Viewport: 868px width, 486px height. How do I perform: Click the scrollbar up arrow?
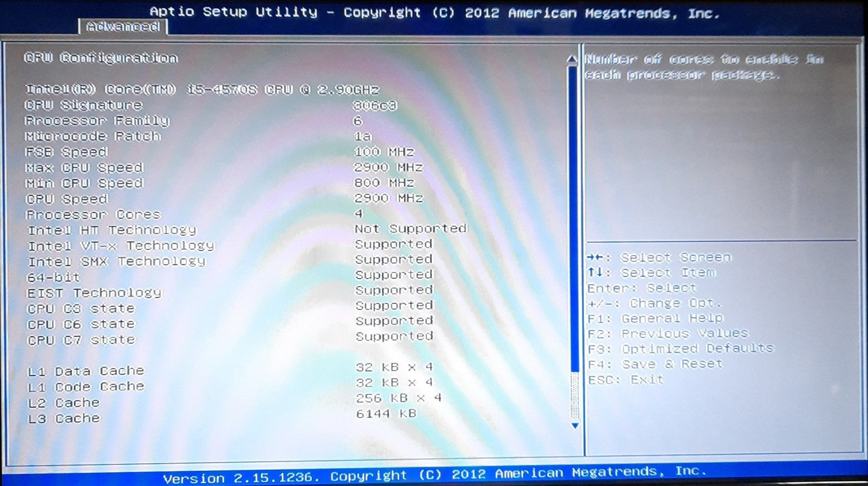click(573, 59)
